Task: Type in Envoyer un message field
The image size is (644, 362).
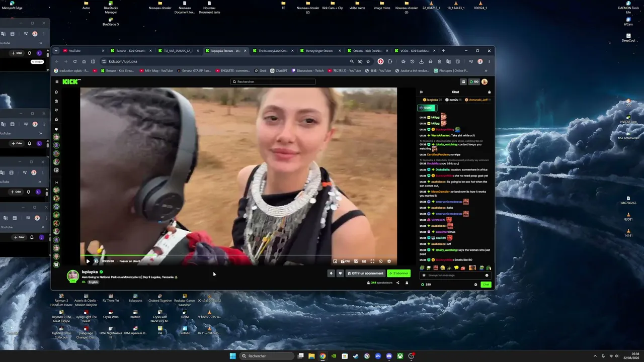Action: click(x=455, y=275)
